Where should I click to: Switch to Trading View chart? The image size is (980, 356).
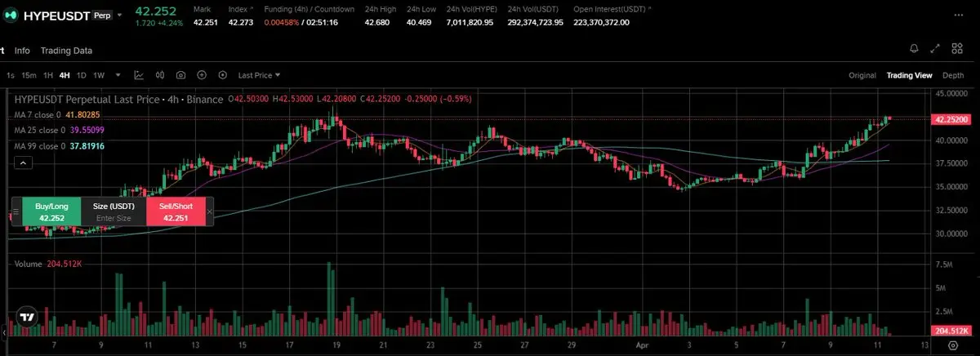[x=909, y=75]
